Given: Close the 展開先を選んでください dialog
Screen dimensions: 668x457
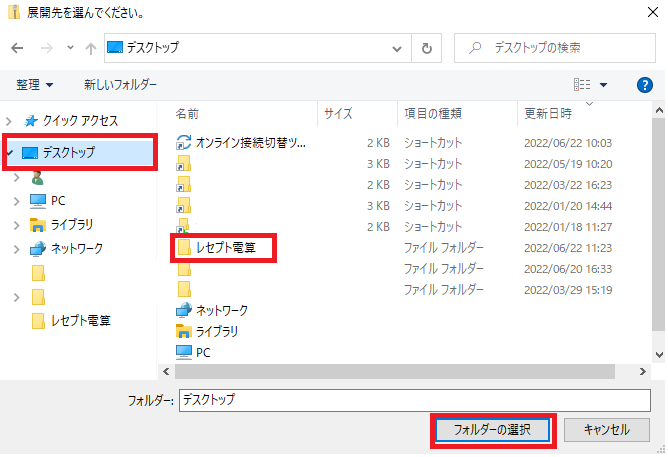Looking at the screenshot, I should pyautogui.click(x=653, y=12).
